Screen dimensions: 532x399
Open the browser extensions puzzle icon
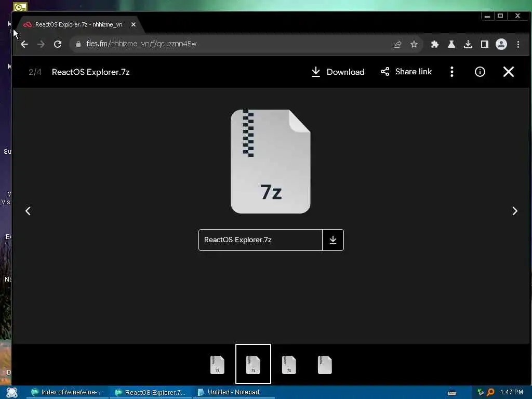pyautogui.click(x=435, y=45)
